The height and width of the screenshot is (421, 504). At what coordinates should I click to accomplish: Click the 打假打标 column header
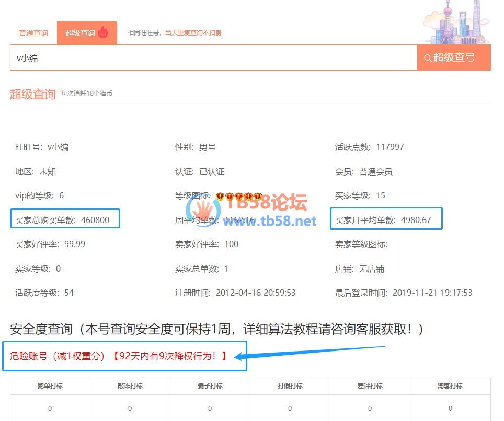point(290,386)
